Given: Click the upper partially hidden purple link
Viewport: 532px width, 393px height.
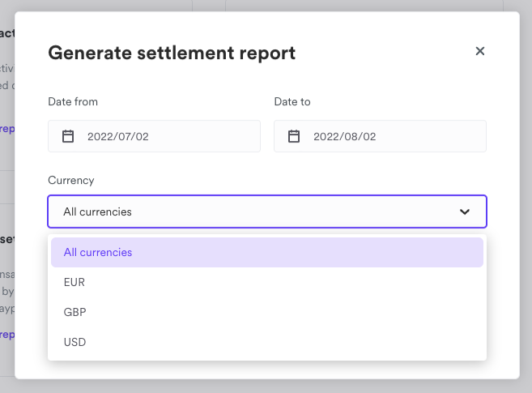Looking at the screenshot, I should pyautogui.click(x=6, y=128).
